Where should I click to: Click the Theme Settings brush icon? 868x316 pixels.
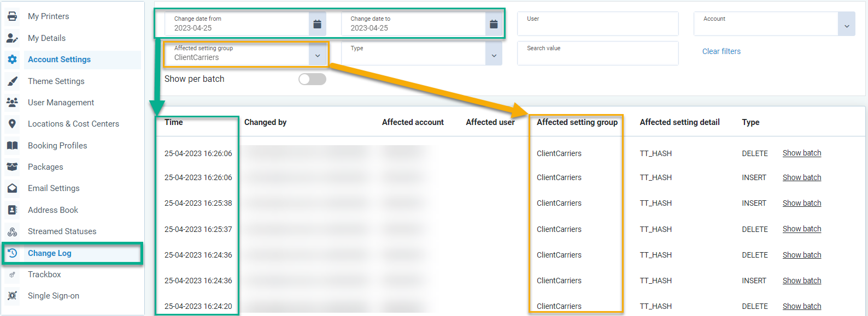[12, 81]
